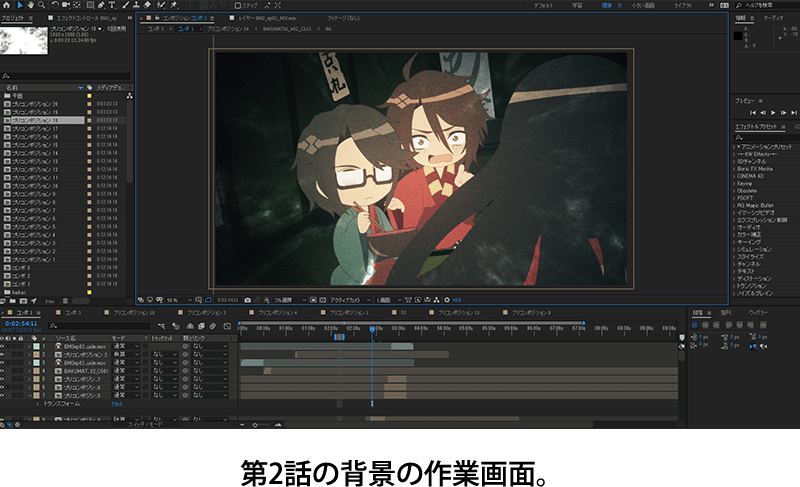Select the Rotation tool
This screenshot has height=487, width=800.
coord(55,5)
